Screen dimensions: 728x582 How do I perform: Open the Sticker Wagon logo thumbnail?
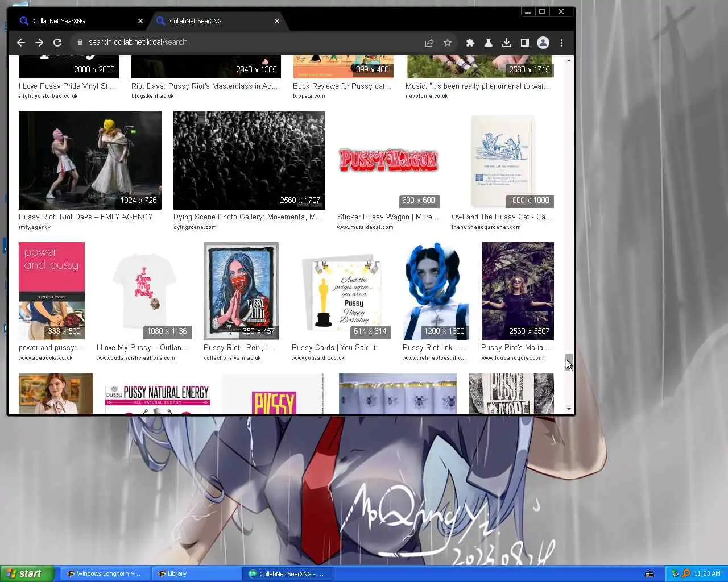coord(388,160)
